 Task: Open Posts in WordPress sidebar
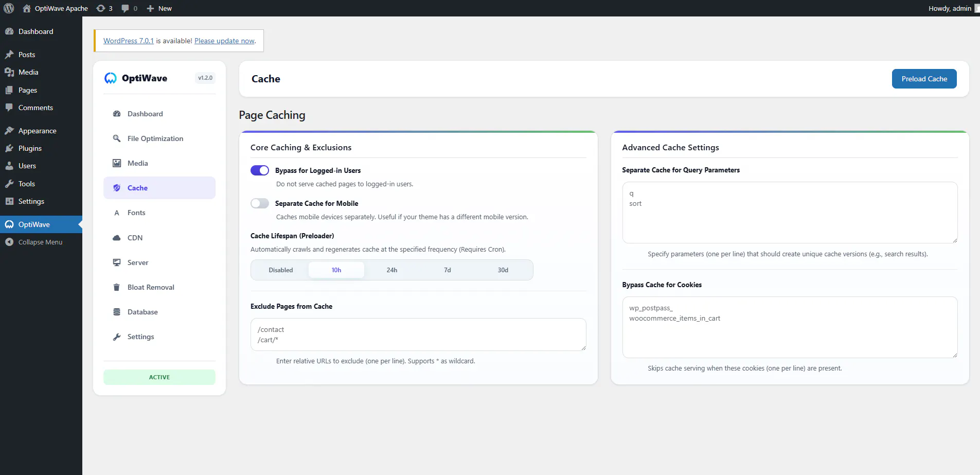click(41, 55)
